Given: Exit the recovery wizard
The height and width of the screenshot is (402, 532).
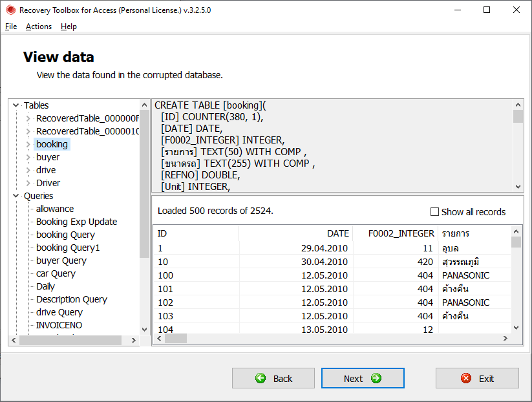Looking at the screenshot, I should pos(477,378).
